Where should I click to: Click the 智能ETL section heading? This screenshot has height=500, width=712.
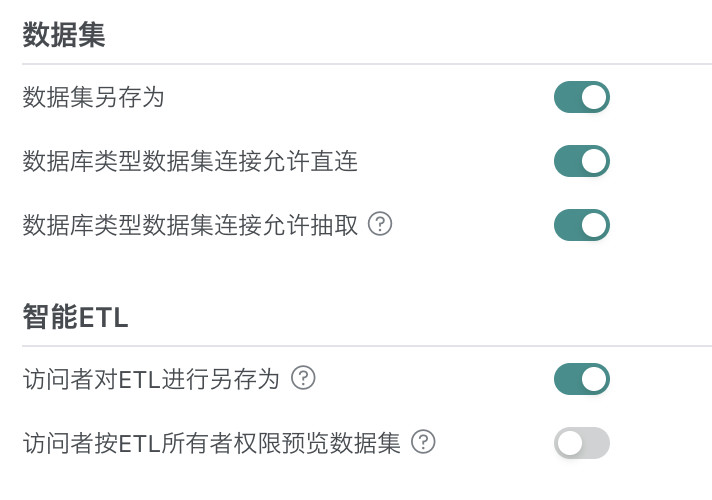(x=76, y=318)
